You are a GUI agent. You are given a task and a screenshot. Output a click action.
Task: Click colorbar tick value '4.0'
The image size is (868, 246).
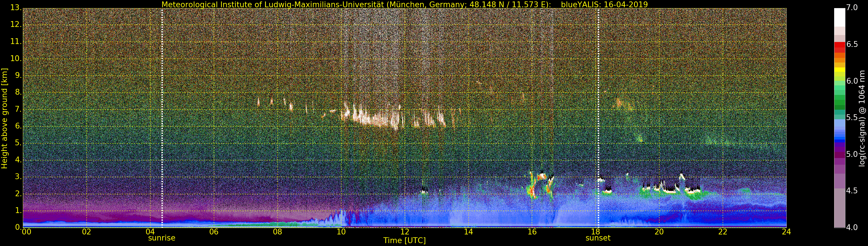[852, 227]
